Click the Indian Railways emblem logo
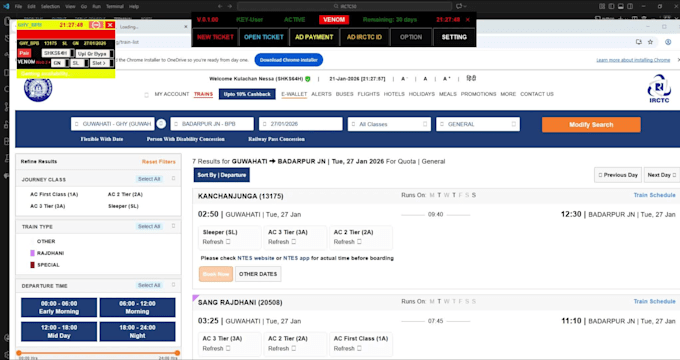 pos(38,89)
